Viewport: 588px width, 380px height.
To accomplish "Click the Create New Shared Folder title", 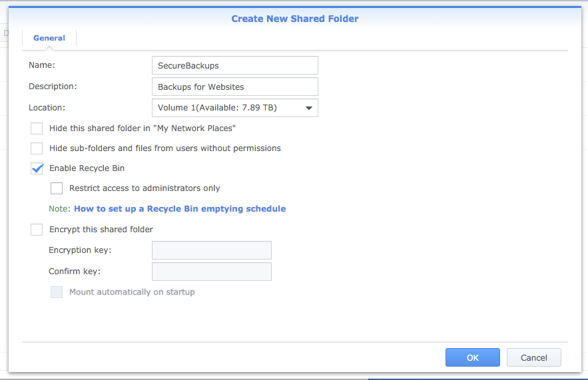I will click(x=294, y=19).
